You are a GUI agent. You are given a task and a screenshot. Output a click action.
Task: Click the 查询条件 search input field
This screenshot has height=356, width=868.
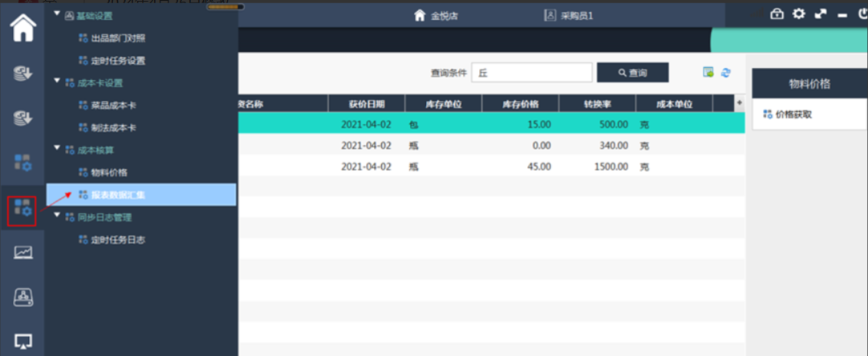pyautogui.click(x=530, y=72)
